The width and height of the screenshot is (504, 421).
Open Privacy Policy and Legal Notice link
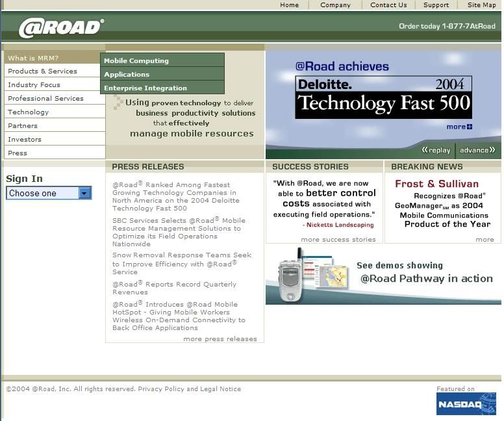click(189, 389)
